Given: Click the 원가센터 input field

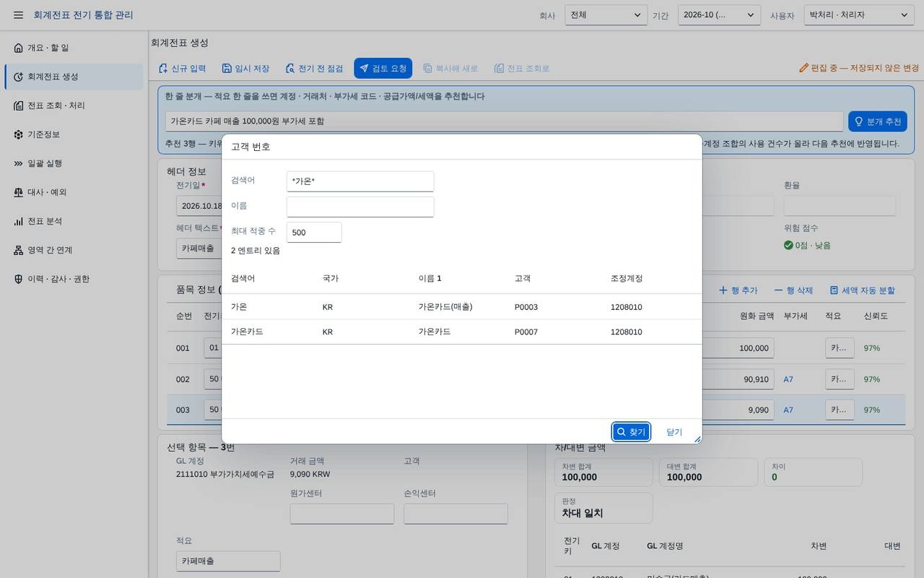Looking at the screenshot, I should click(342, 514).
